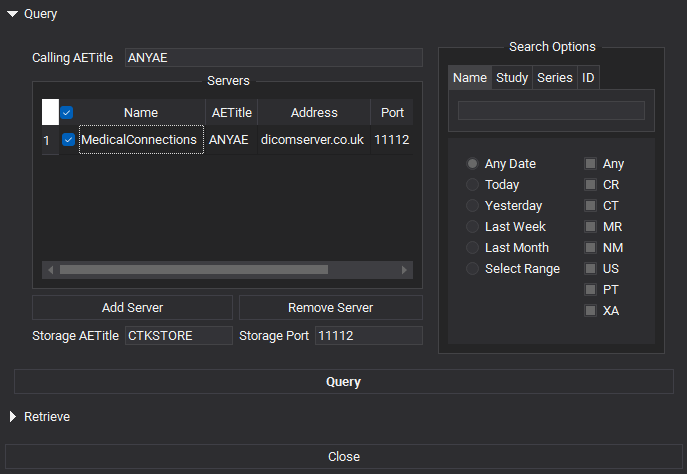
Task: Toggle the CR modality checkbox
Action: tap(591, 184)
